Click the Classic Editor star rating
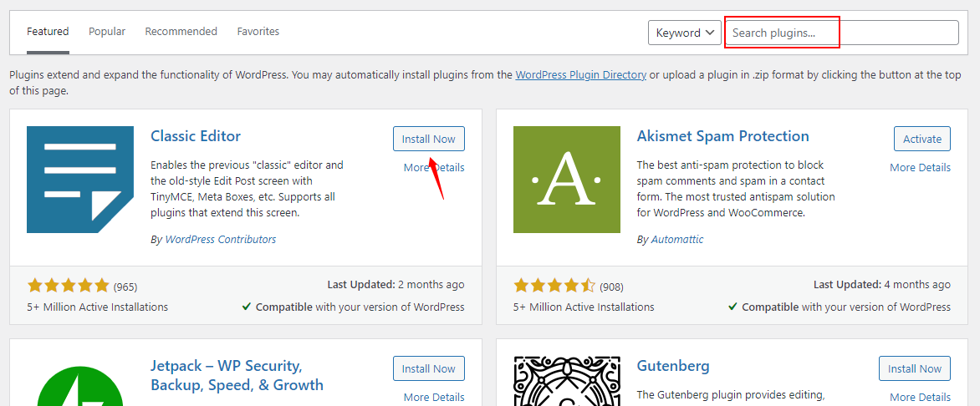The width and height of the screenshot is (980, 406). pyautogui.click(x=68, y=286)
